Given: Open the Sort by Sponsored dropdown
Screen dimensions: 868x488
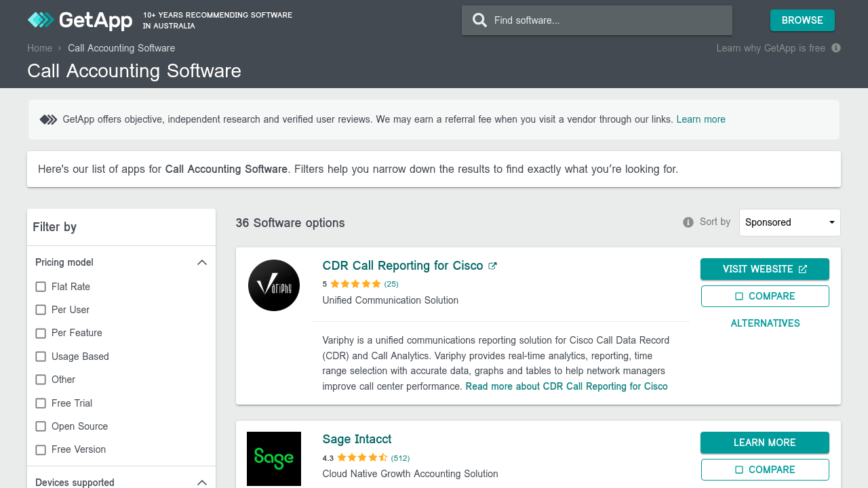Looking at the screenshot, I should [x=789, y=222].
